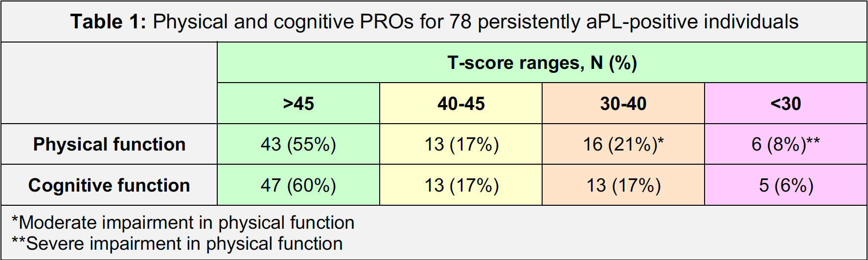Click the moderate impairment footnote
Viewport: 868px width, 260px height.
tap(183, 223)
